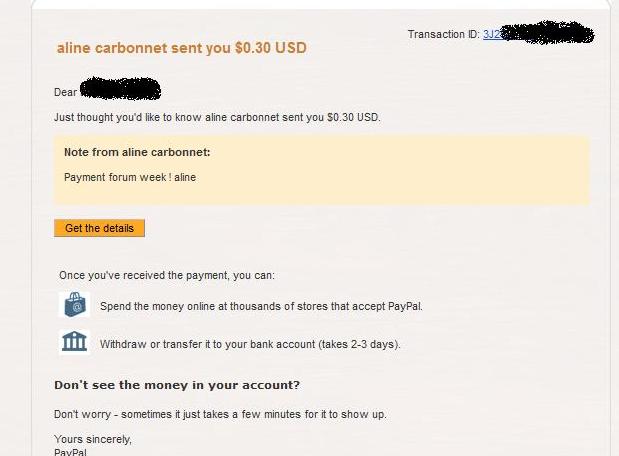Click the 'Spend the money online' line
Viewport: 619px width, 456px height.
261,306
